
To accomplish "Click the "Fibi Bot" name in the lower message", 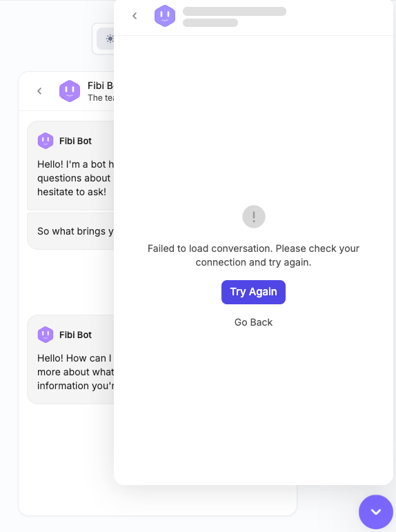I will pyautogui.click(x=75, y=335).
